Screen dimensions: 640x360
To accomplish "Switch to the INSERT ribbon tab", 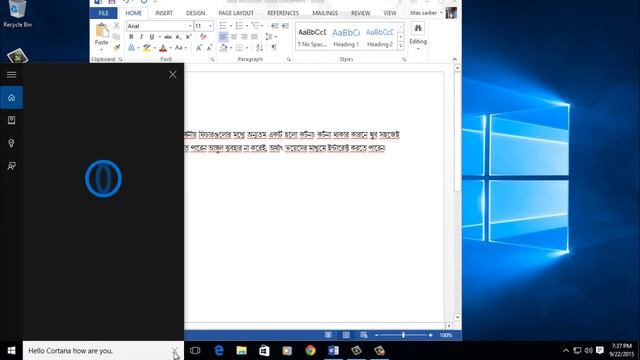I will point(164,13).
